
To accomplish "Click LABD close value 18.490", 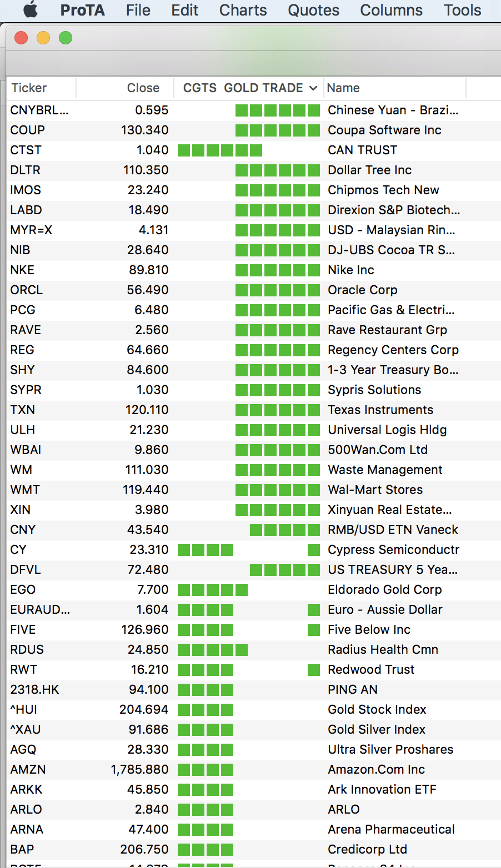I will (x=148, y=210).
